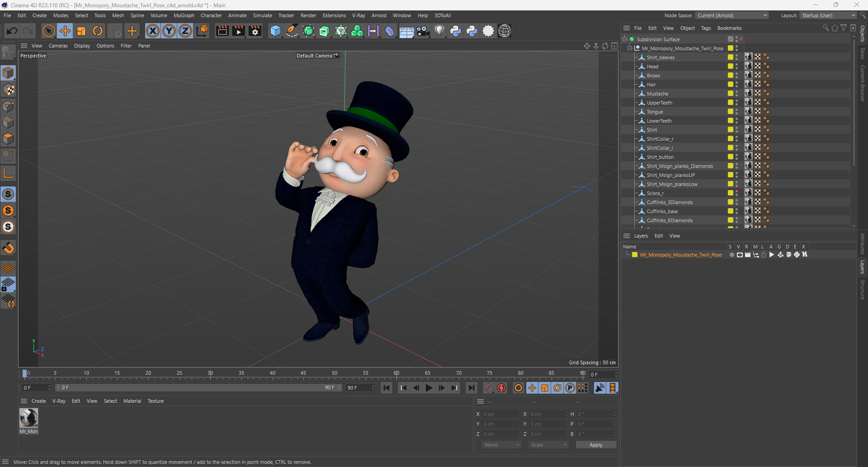This screenshot has height=467, width=868.
Task: Go to end of animation
Action: (x=471, y=388)
